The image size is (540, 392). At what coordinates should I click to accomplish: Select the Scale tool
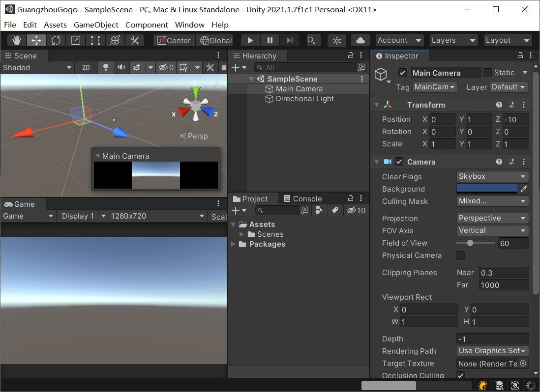coord(75,40)
